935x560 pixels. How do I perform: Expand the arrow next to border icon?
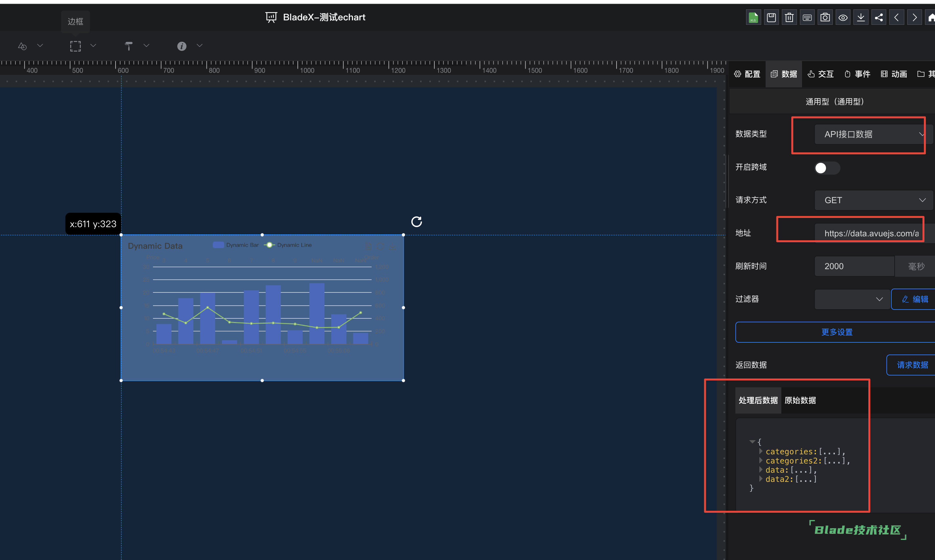click(93, 46)
